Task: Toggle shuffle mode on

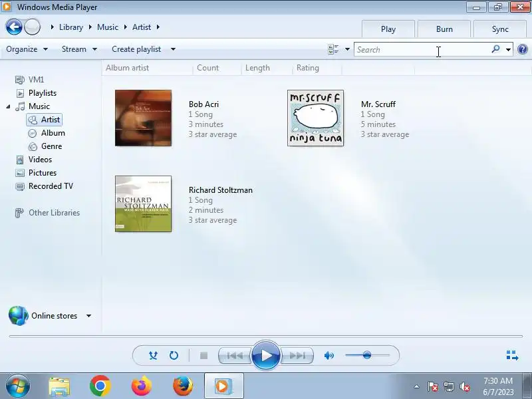Action: 153,355
